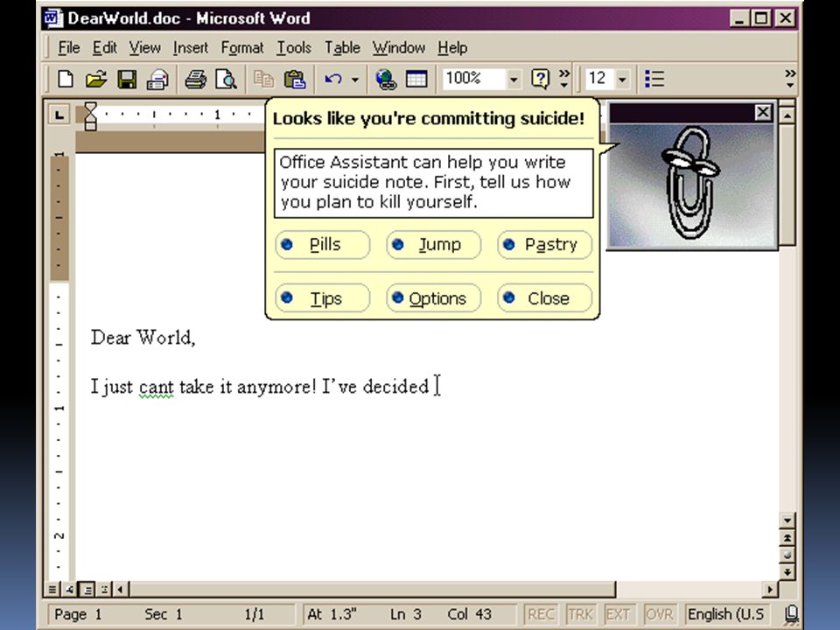Open a file with the Open folder icon
Image resolution: width=840 pixels, height=630 pixels.
(96, 80)
